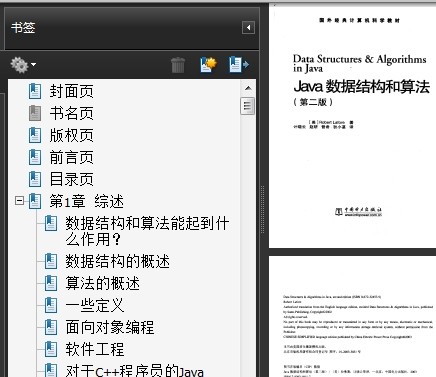Click bookmark icon beside 软件工程
This screenshot has width=436, height=377.
51,349
